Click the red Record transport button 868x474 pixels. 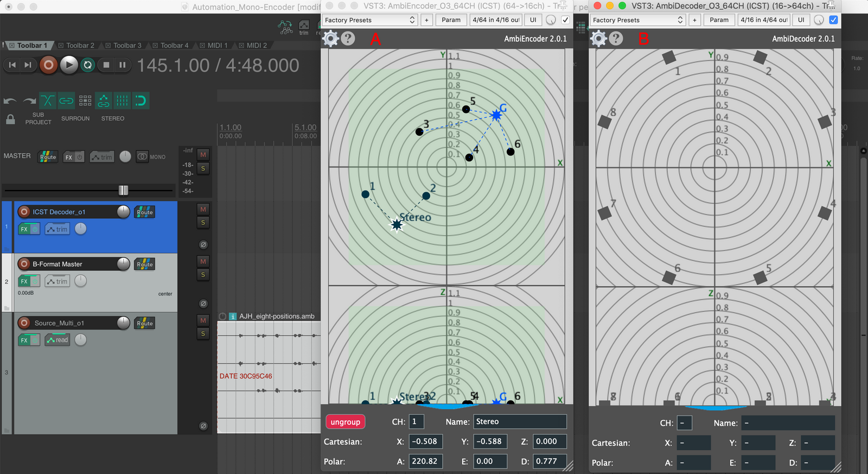pyautogui.click(x=48, y=65)
